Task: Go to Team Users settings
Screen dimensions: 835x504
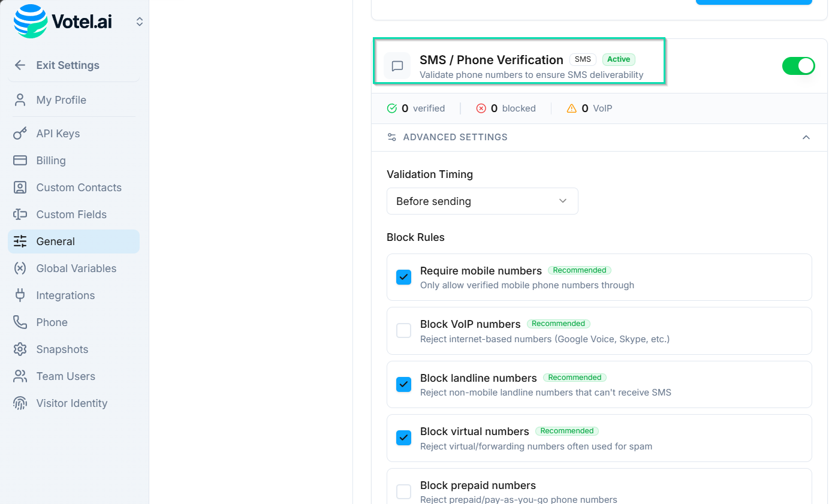Action: tap(65, 376)
